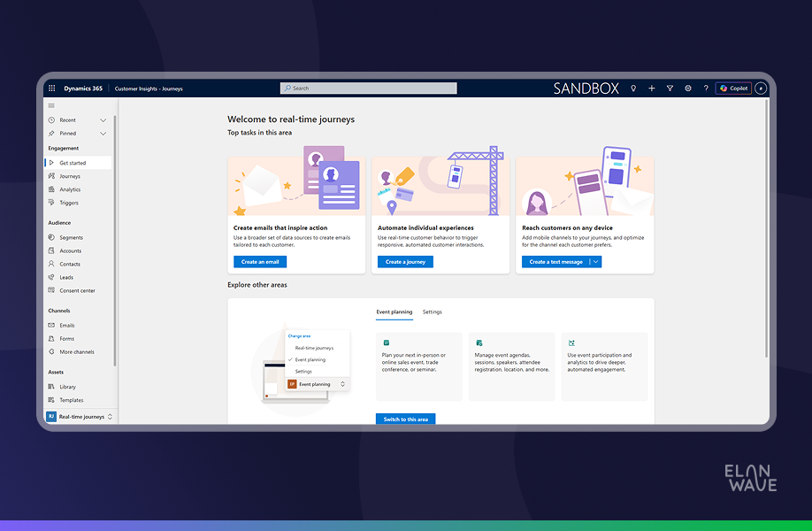812x531 pixels.
Task: Click the Recent clock icon
Action: [x=51, y=120]
